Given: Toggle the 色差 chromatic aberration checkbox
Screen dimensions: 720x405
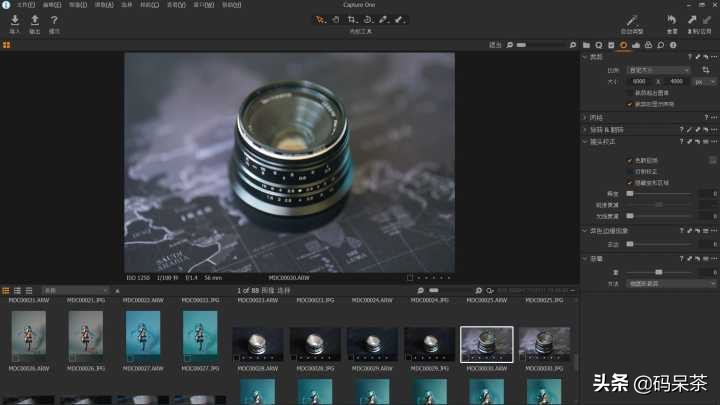Looking at the screenshot, I should click(630, 160).
